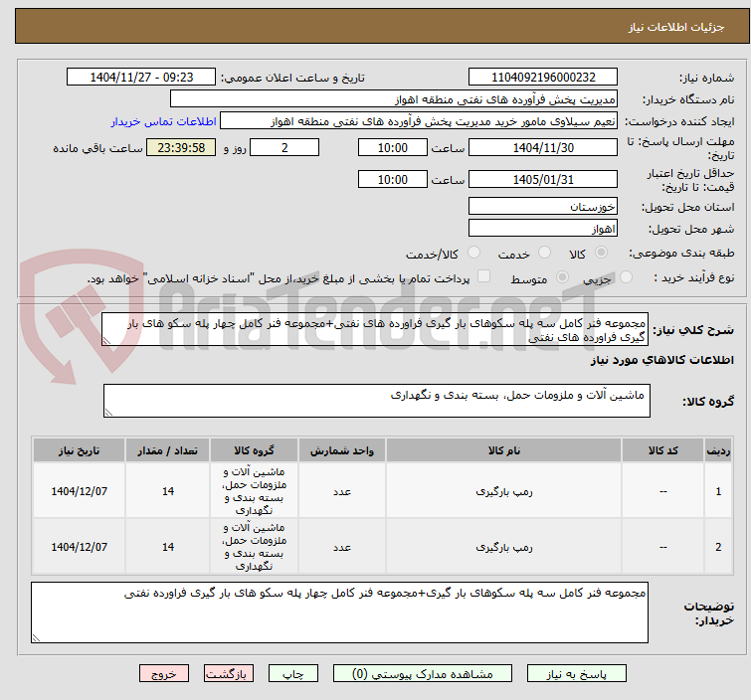Click مشاهده مدارک پیوستی (0) button
Screen dimensions: 751x700
[x=423, y=673]
